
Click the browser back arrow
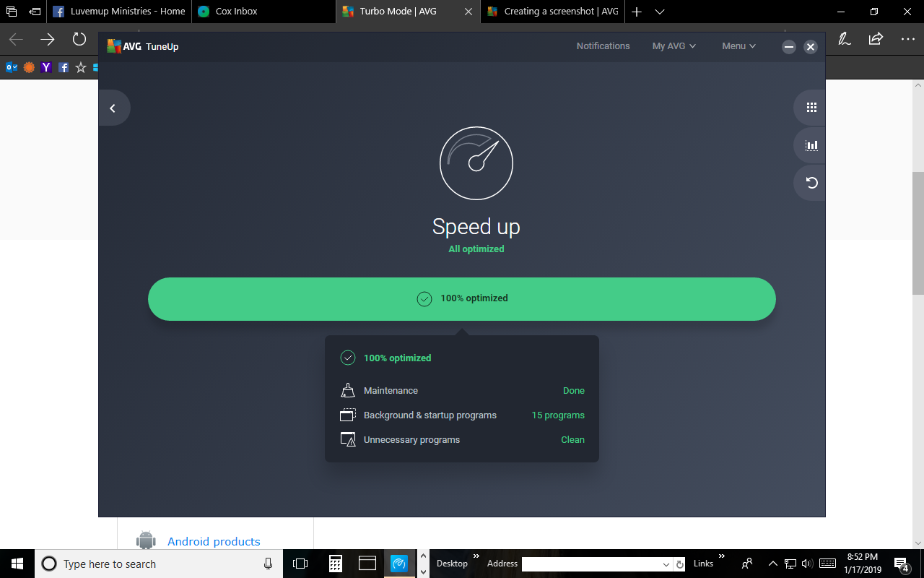pos(16,39)
